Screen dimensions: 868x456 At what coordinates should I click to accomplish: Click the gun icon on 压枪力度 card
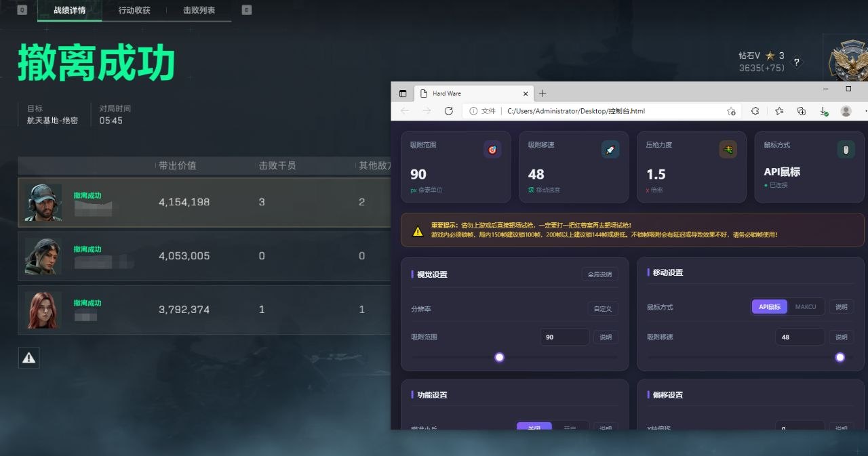[728, 150]
